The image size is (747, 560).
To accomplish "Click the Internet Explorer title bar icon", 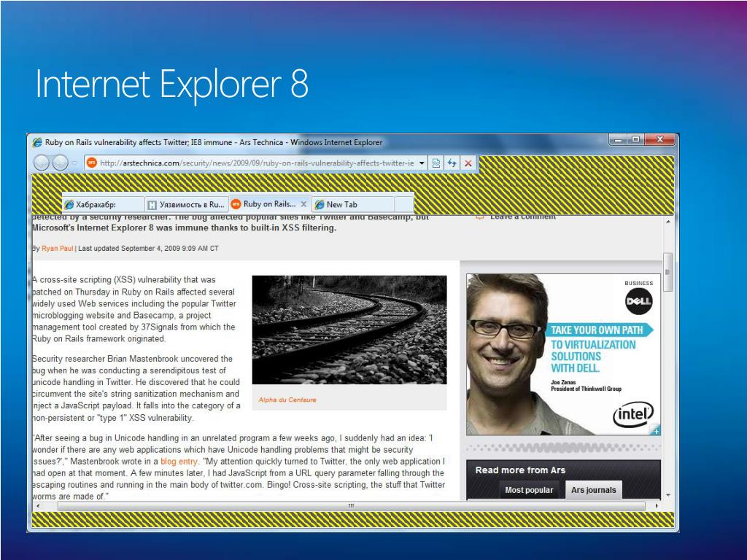I will pos(37,142).
